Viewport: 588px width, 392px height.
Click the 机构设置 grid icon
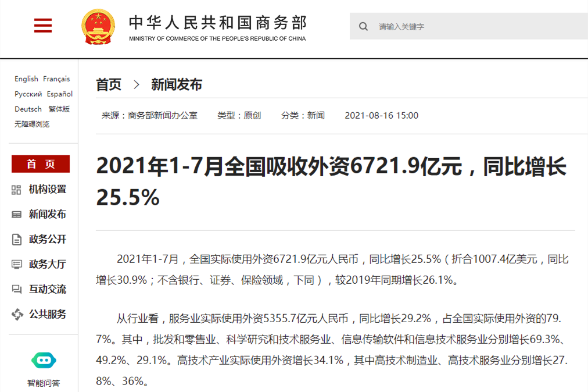point(17,190)
